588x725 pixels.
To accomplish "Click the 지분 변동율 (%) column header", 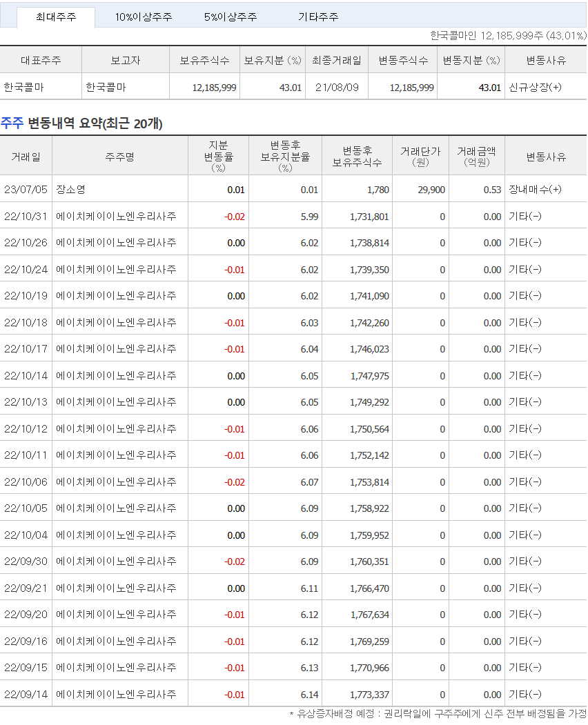I will [218, 157].
